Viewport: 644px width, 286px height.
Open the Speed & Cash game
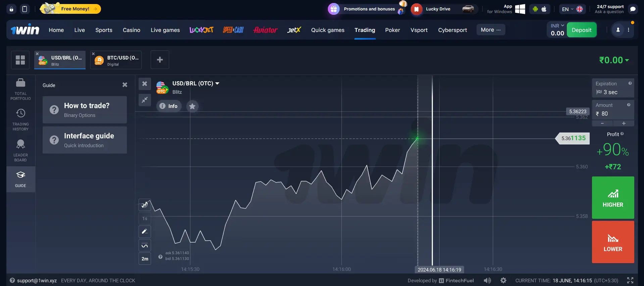[233, 30]
